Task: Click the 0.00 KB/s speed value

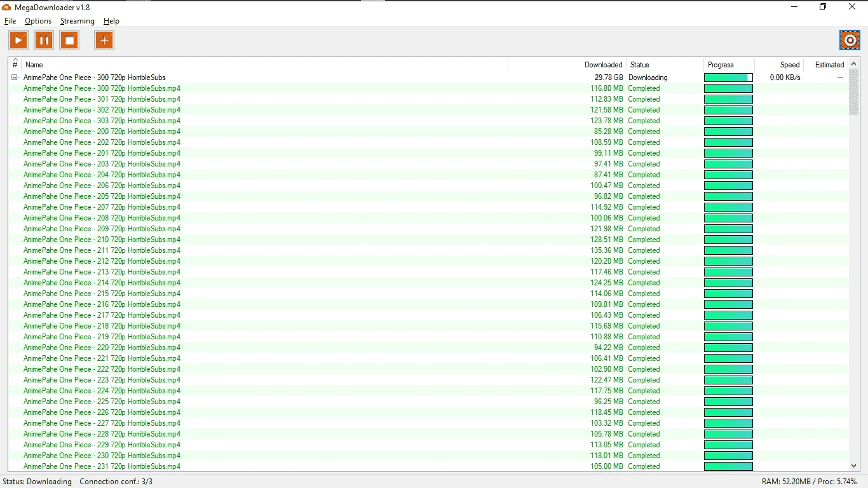Action: point(785,78)
